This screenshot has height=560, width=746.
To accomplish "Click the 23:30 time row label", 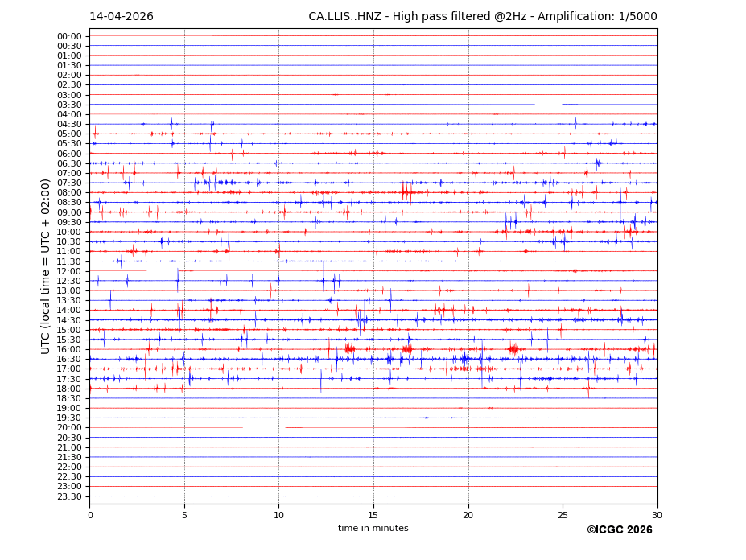I will (x=69, y=496).
